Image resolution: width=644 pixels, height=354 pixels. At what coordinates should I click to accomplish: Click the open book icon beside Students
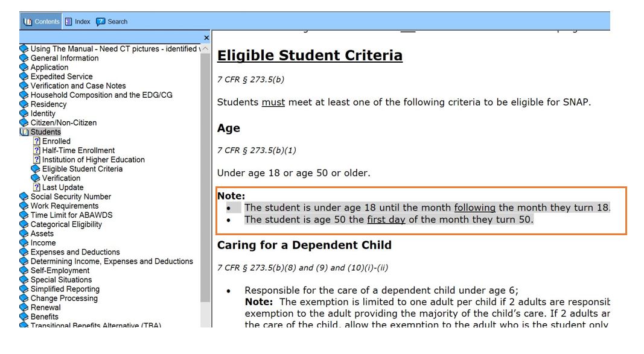[x=25, y=132]
